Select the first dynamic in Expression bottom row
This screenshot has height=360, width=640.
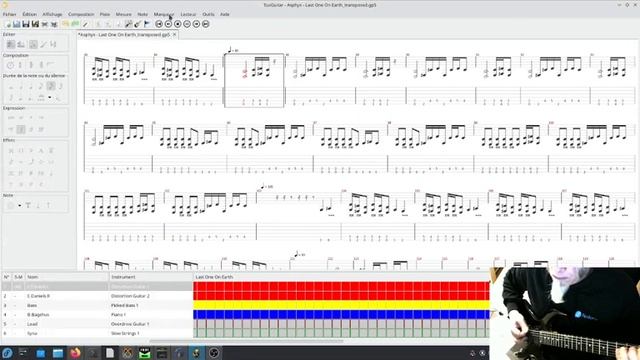click(x=11, y=130)
